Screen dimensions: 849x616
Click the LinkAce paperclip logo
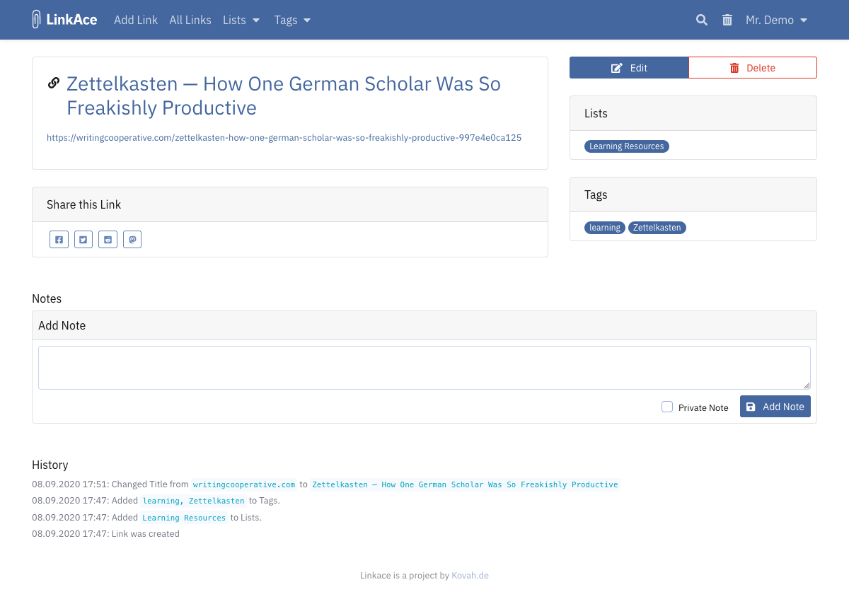[36, 20]
